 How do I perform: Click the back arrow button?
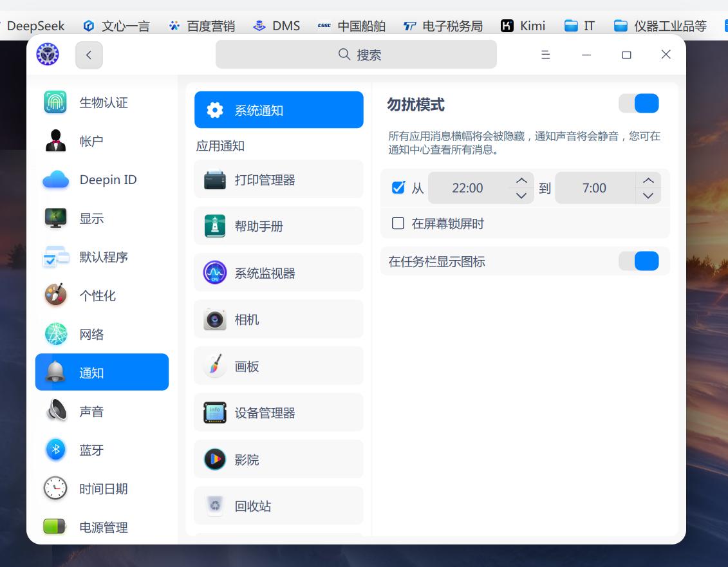click(89, 55)
